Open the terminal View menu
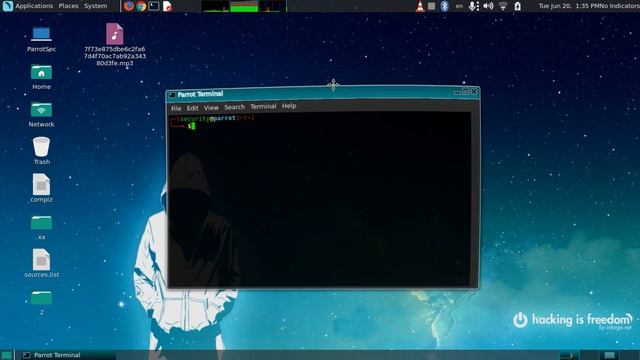 [211, 107]
